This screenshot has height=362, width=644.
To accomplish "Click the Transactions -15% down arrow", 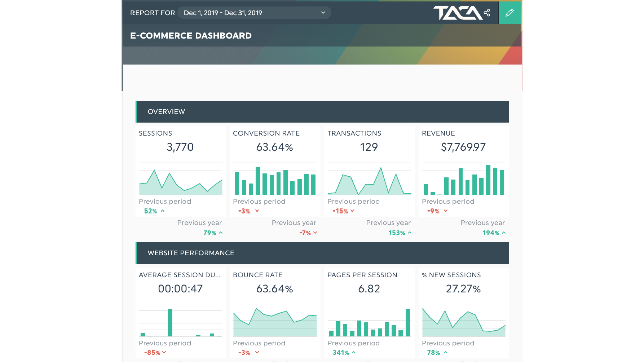I will (x=352, y=211).
